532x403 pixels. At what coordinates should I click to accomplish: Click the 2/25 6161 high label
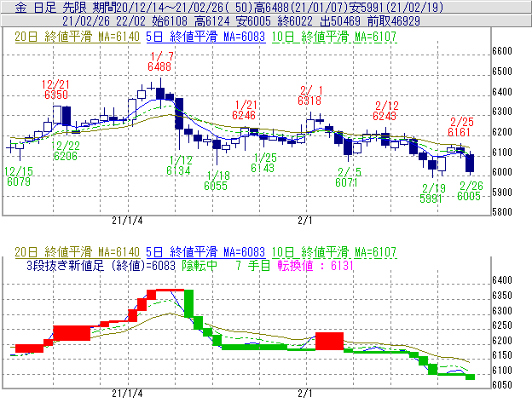pos(460,127)
